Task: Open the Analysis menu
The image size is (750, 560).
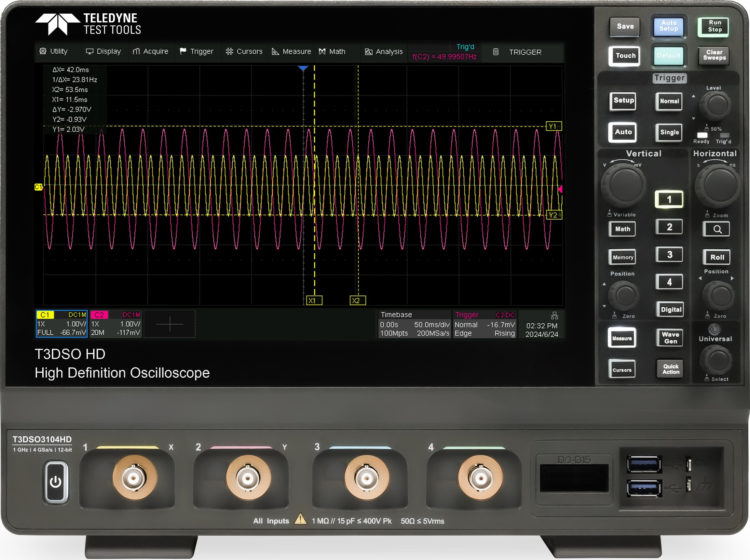Action: coord(384,51)
